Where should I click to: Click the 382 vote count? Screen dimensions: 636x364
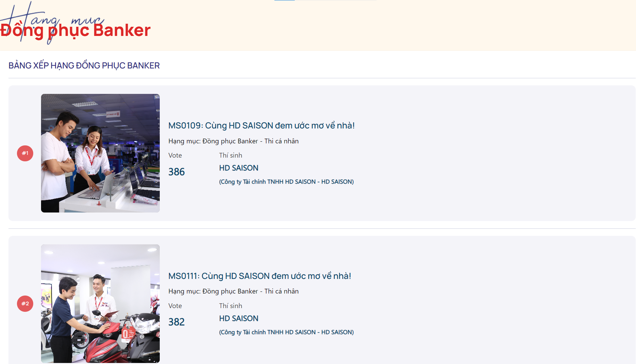177,322
